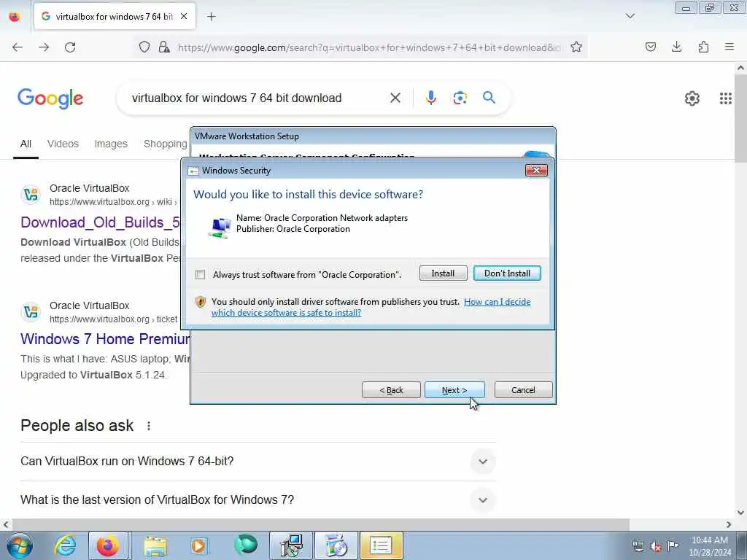Image resolution: width=747 pixels, height=560 pixels.
Task: Open a new browser tab
Action: click(211, 17)
